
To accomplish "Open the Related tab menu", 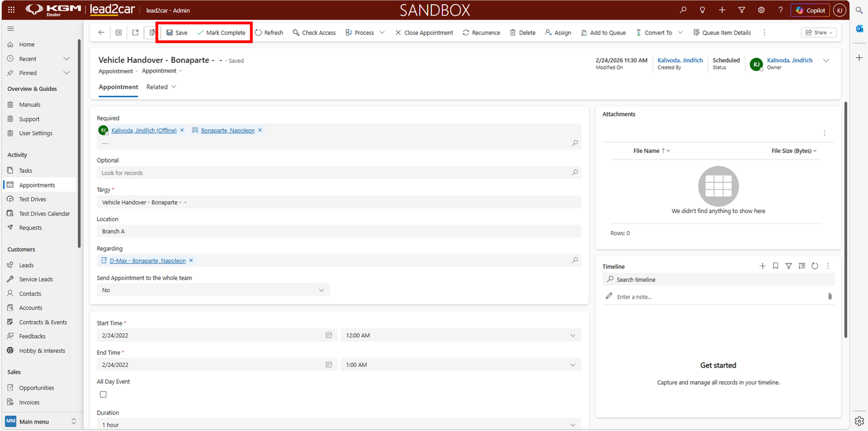I will coord(161,87).
